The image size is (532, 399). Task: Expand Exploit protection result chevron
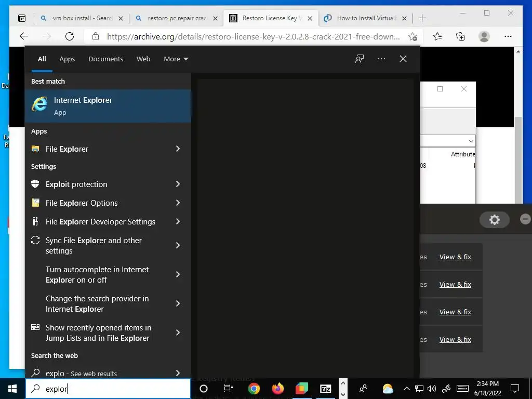click(x=178, y=184)
